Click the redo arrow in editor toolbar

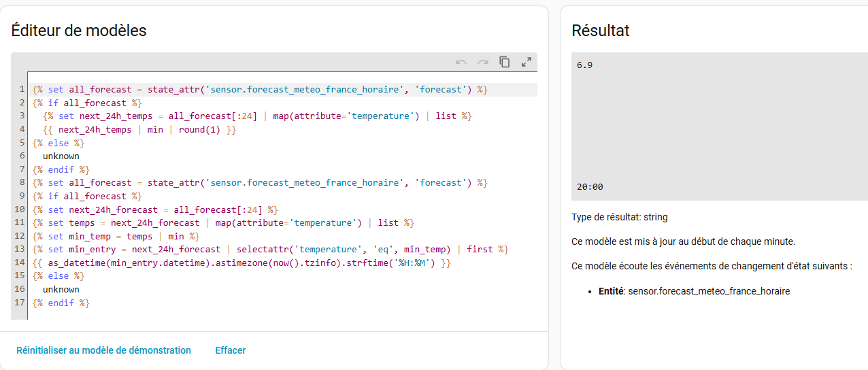[483, 62]
